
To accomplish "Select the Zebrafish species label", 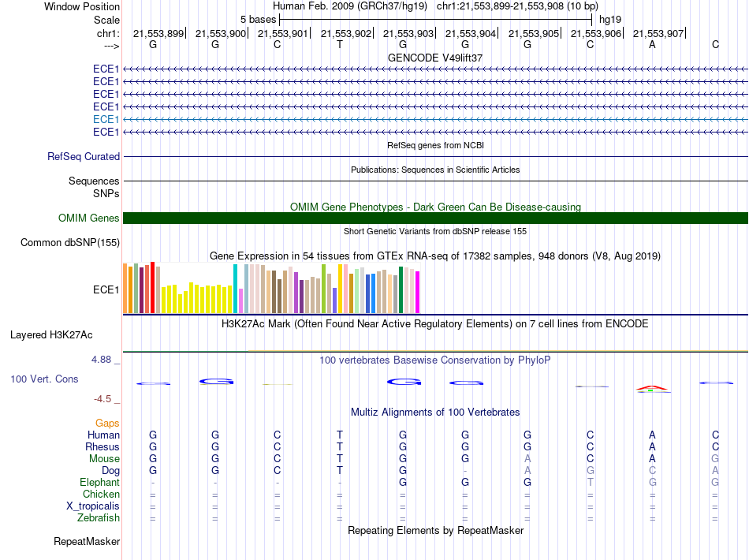I will coord(99,518).
